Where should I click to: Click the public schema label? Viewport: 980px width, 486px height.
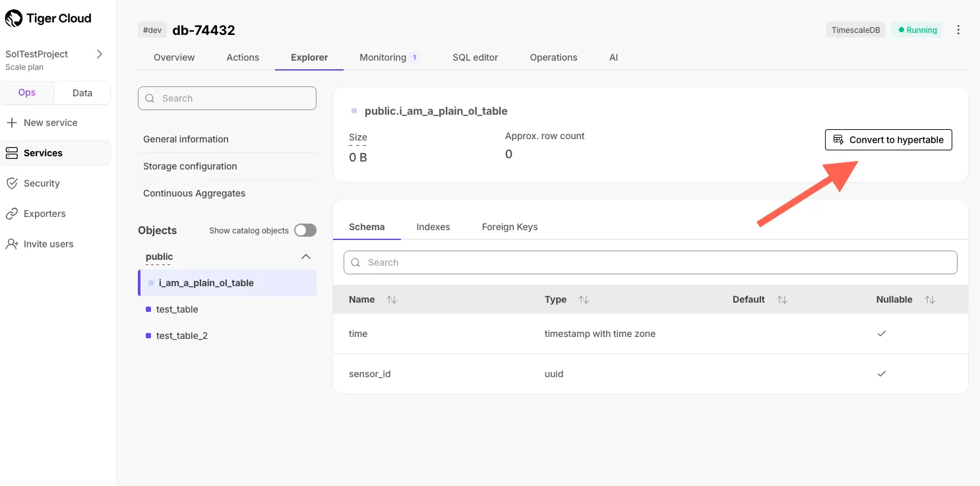(x=159, y=257)
